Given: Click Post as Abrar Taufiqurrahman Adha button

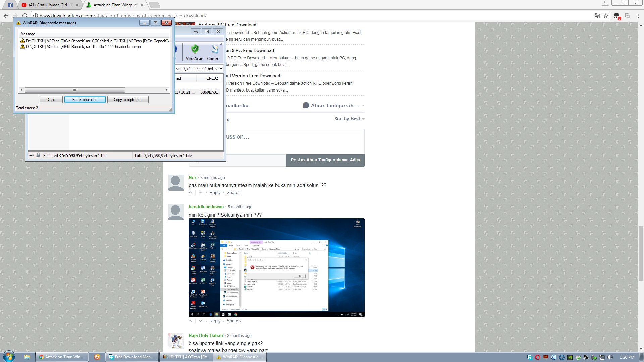Looking at the screenshot, I should 325,160.
